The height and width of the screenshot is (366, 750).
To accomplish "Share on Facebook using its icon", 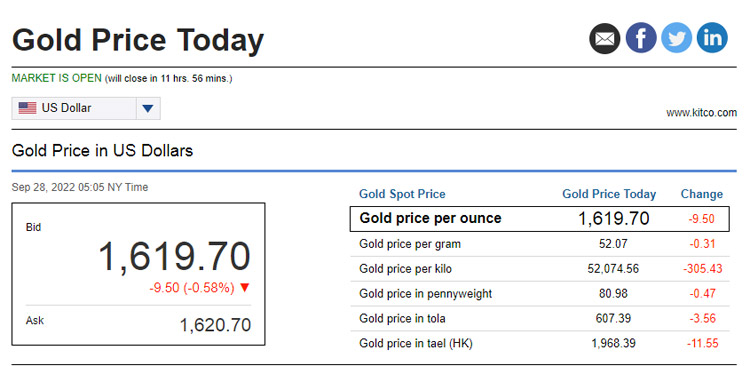I will point(641,38).
